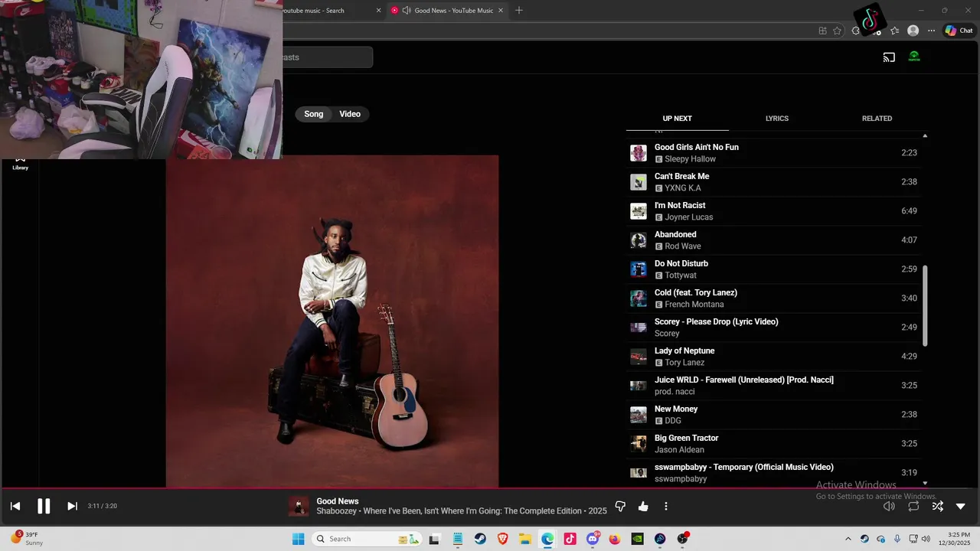
Task: Switch to Song mode
Action: (314, 114)
